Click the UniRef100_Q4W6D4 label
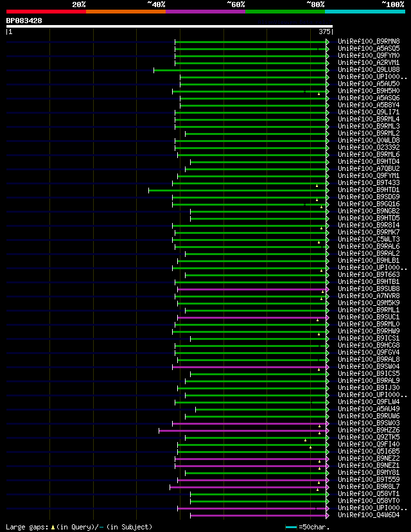Image resolution: width=411 pixels, height=532 pixels. [369, 515]
